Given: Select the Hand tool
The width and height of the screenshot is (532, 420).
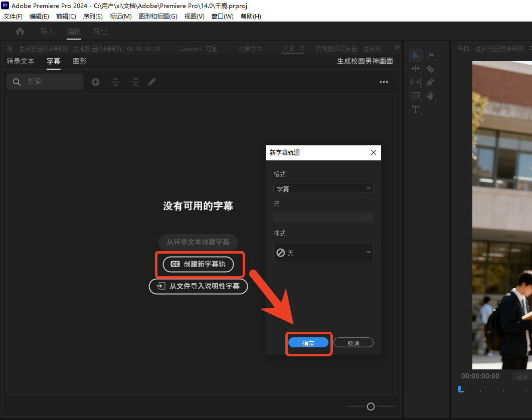Looking at the screenshot, I should tap(430, 96).
